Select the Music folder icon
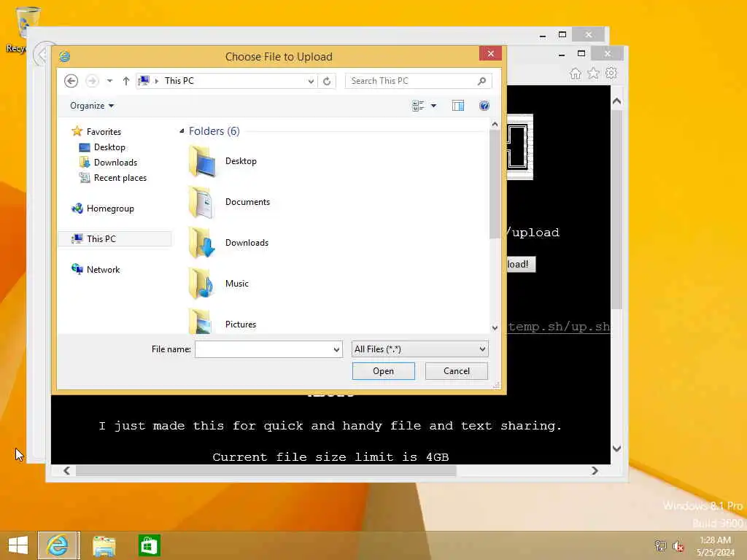 201,284
